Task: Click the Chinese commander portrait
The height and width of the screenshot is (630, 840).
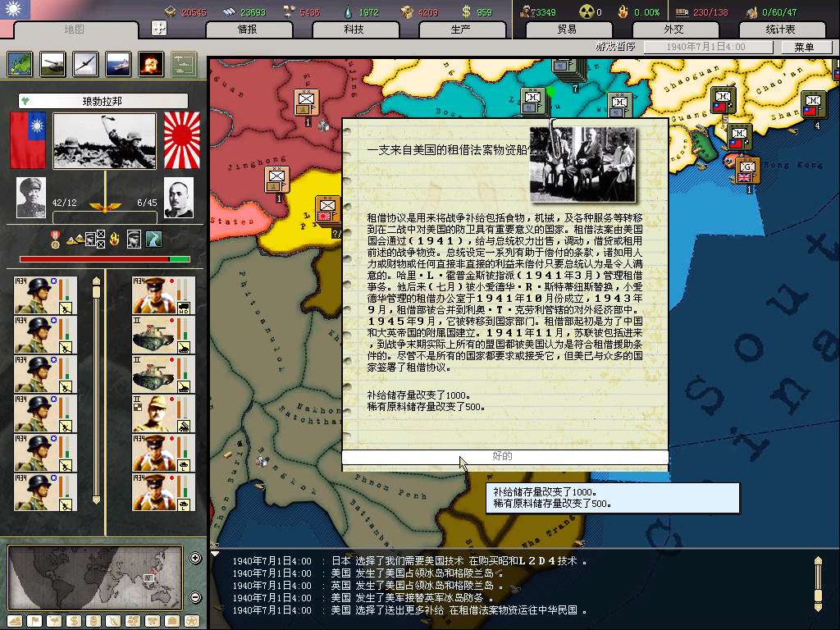Action: 32,198
